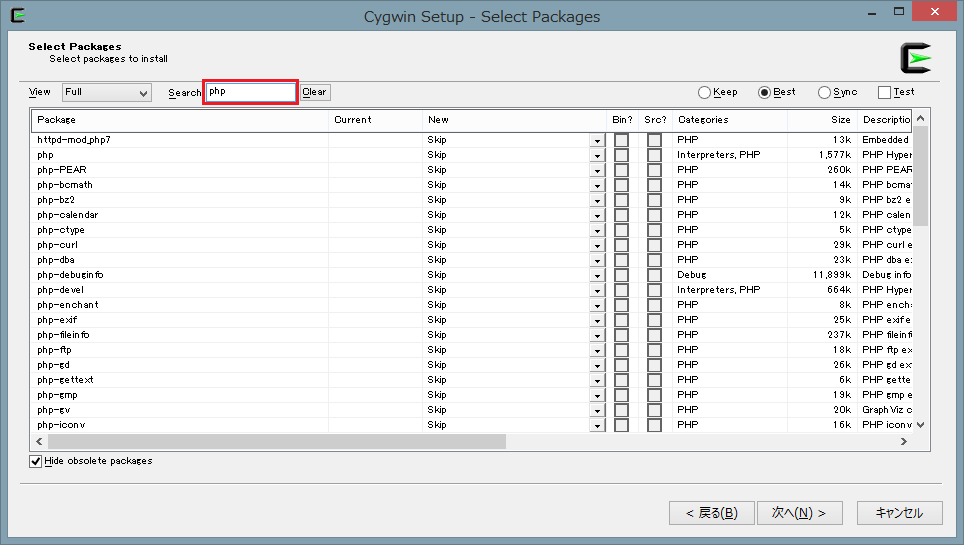964x545 pixels.
Task: Uncheck Hide obsolete packages
Action: coord(37,461)
